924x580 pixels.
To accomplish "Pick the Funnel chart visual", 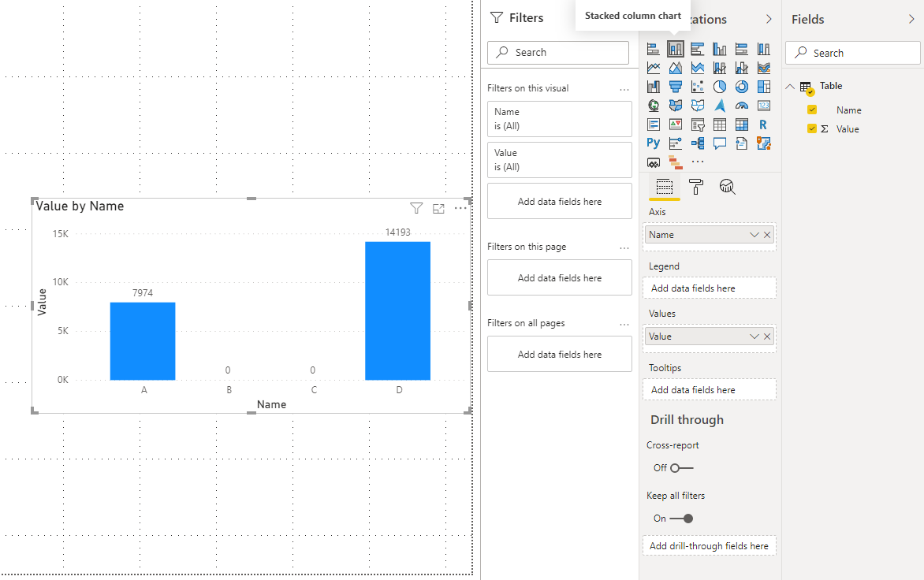I will pos(676,87).
